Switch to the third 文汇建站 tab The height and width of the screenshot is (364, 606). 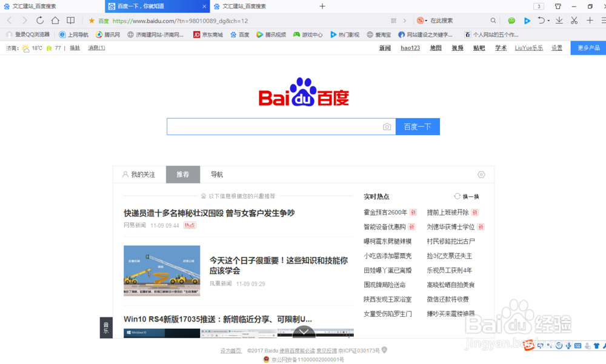(x=262, y=6)
